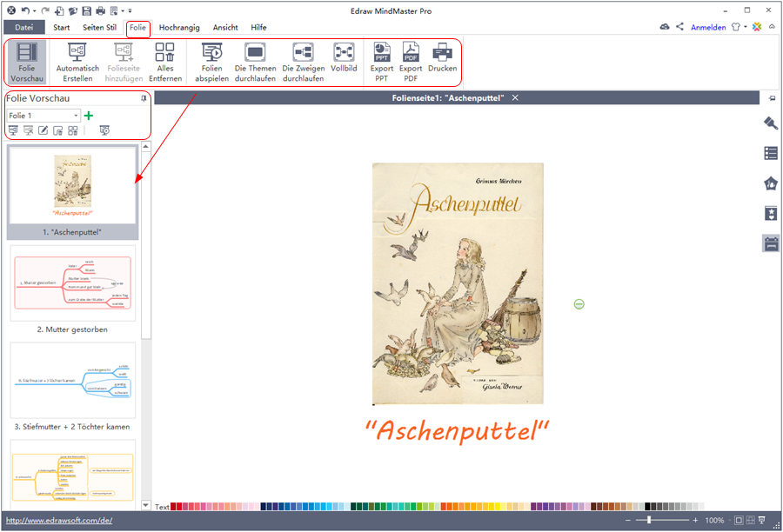The image size is (783, 532).
Task: Start Die Themen durchlaufen mode
Action: (x=255, y=52)
